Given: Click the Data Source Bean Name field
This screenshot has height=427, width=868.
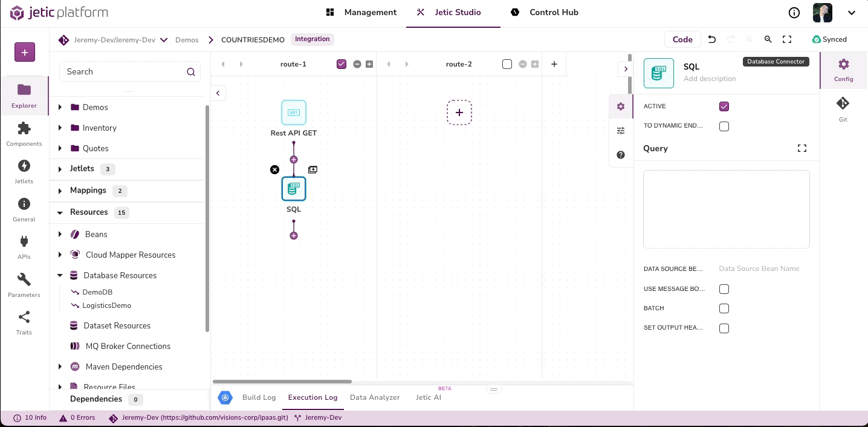Looking at the screenshot, I should (763, 269).
